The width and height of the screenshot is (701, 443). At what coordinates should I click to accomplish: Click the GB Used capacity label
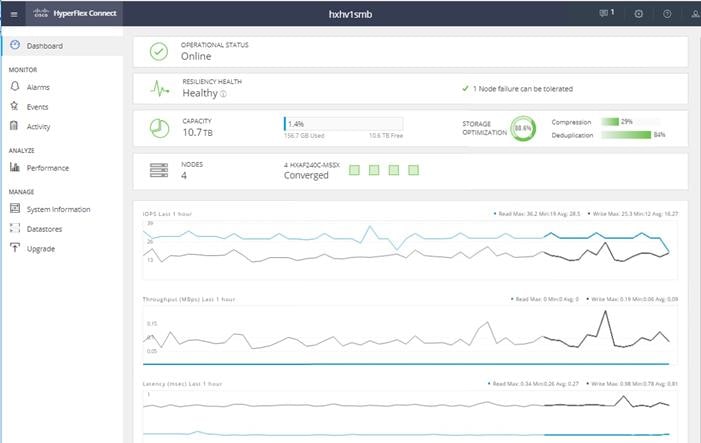tap(304, 135)
